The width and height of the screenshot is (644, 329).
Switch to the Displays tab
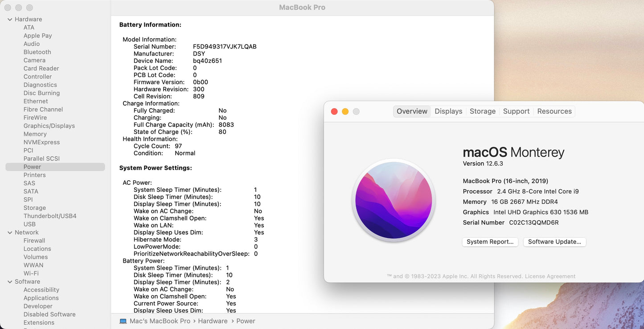[x=448, y=111]
